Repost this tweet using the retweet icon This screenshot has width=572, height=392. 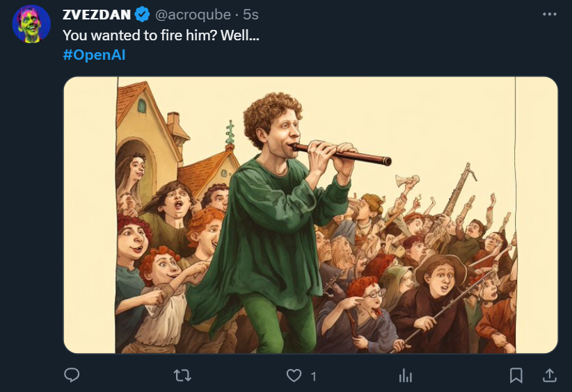tap(182, 375)
